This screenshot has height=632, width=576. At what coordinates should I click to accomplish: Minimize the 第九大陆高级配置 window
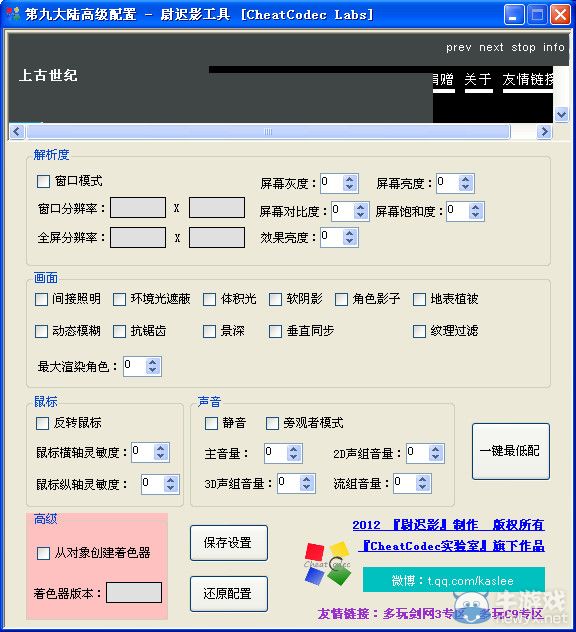coord(514,15)
